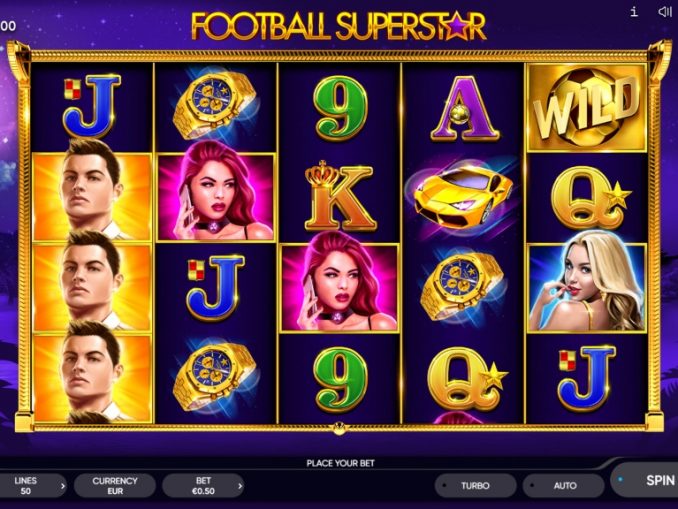The image size is (678, 509).
Task: Expand the Lines 50 selector arrow
Action: pos(63,486)
